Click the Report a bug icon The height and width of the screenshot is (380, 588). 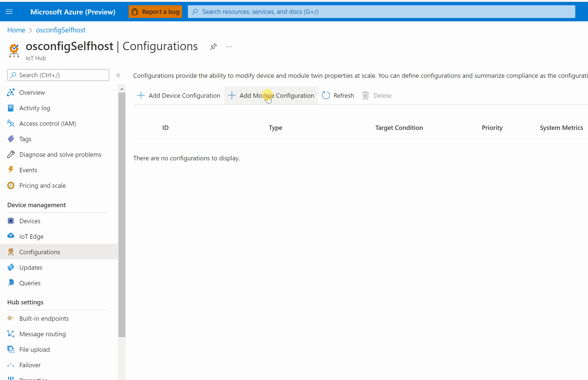point(135,12)
